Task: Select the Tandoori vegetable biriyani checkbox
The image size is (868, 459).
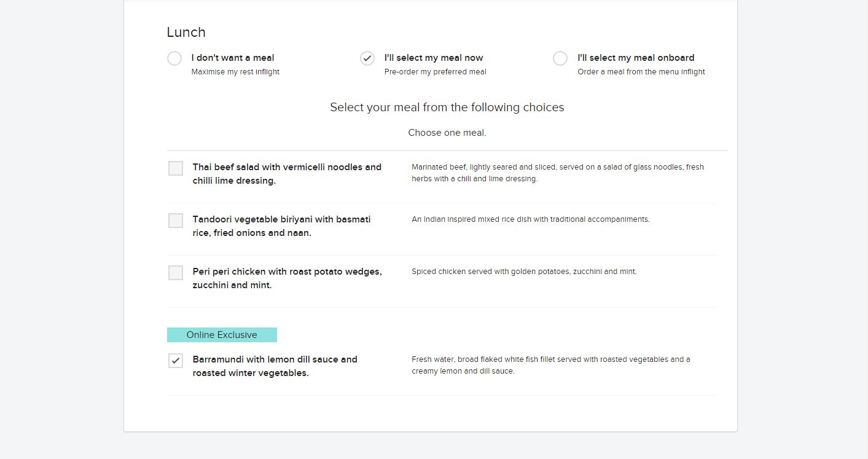Action: pos(176,220)
